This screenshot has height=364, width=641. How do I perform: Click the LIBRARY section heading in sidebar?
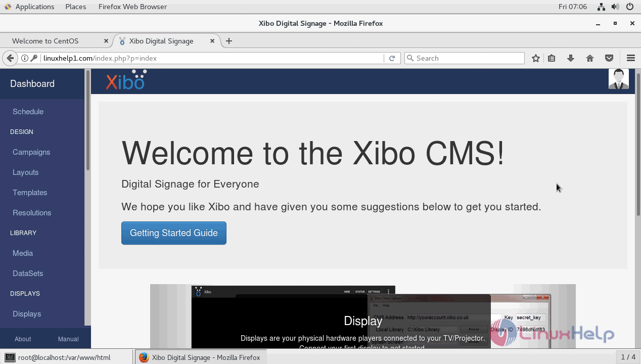pos(23,233)
